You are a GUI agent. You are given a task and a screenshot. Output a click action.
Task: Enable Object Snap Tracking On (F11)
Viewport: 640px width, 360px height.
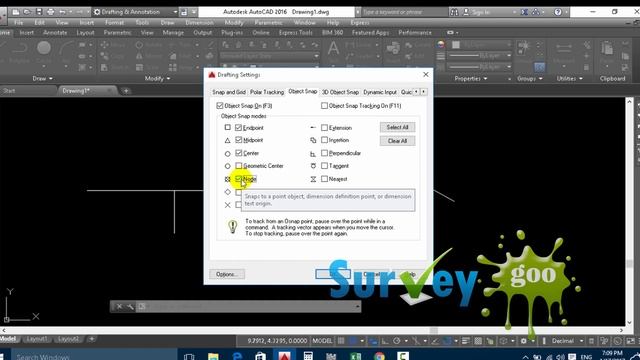[x=324, y=106]
